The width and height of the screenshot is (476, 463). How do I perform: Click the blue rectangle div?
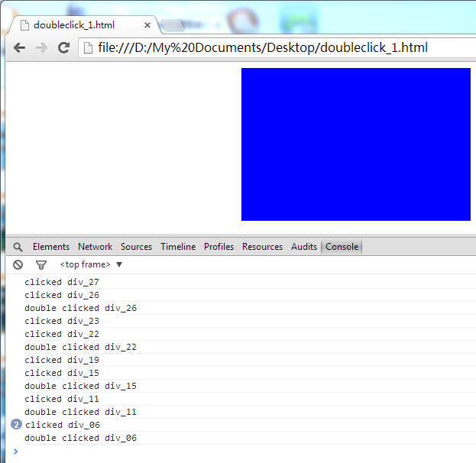pos(355,144)
